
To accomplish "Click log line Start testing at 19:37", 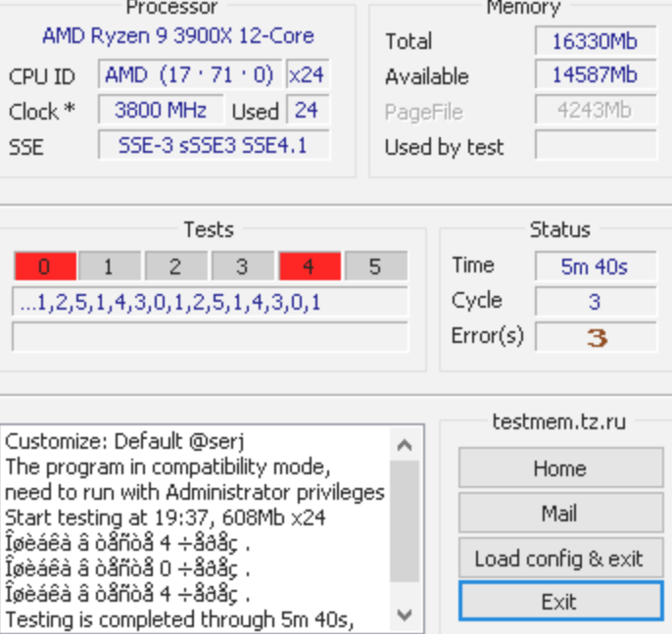I will (x=166, y=517).
